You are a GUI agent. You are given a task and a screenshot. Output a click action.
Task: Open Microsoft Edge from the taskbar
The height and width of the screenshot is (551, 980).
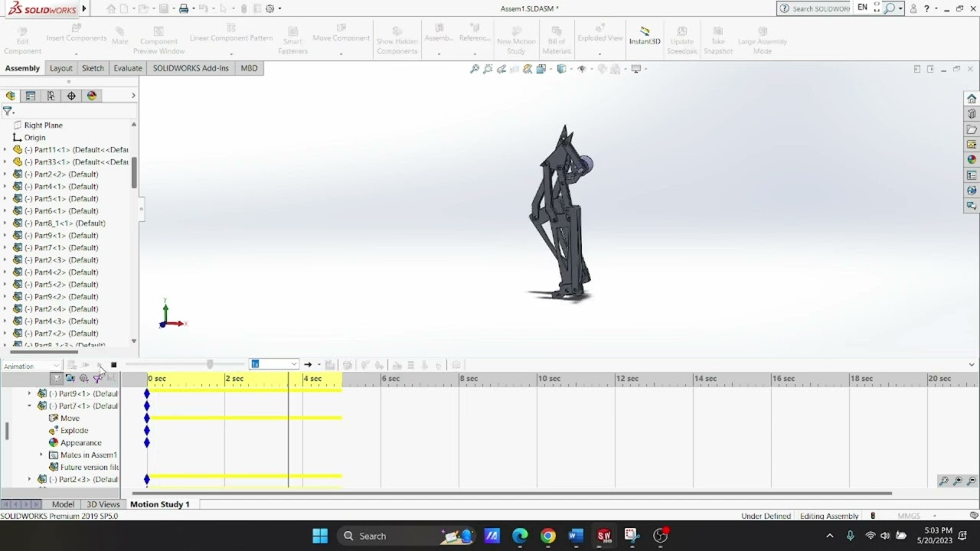click(520, 536)
